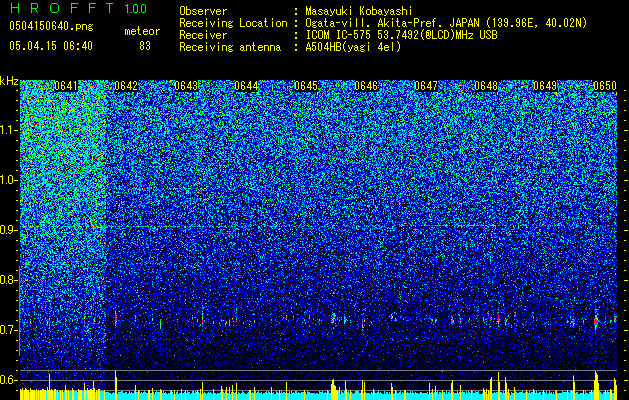
Task: Select the meteor count value 83
Action: click(x=145, y=46)
